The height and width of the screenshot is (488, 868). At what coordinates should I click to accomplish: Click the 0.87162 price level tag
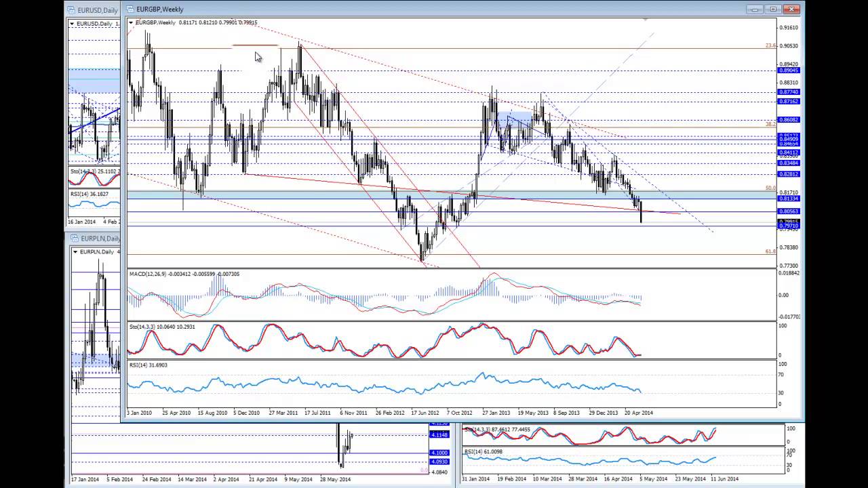coord(789,101)
